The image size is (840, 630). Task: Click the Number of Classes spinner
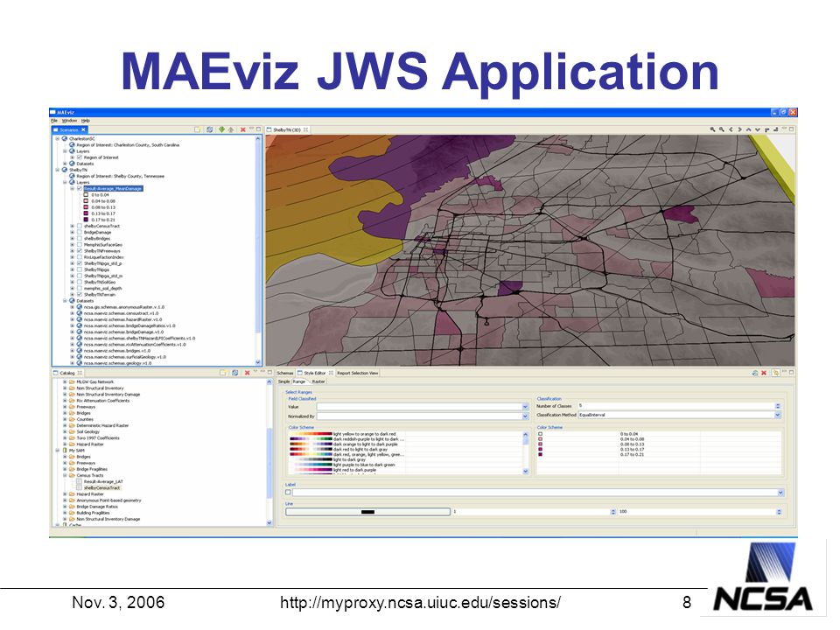pyautogui.click(x=778, y=406)
